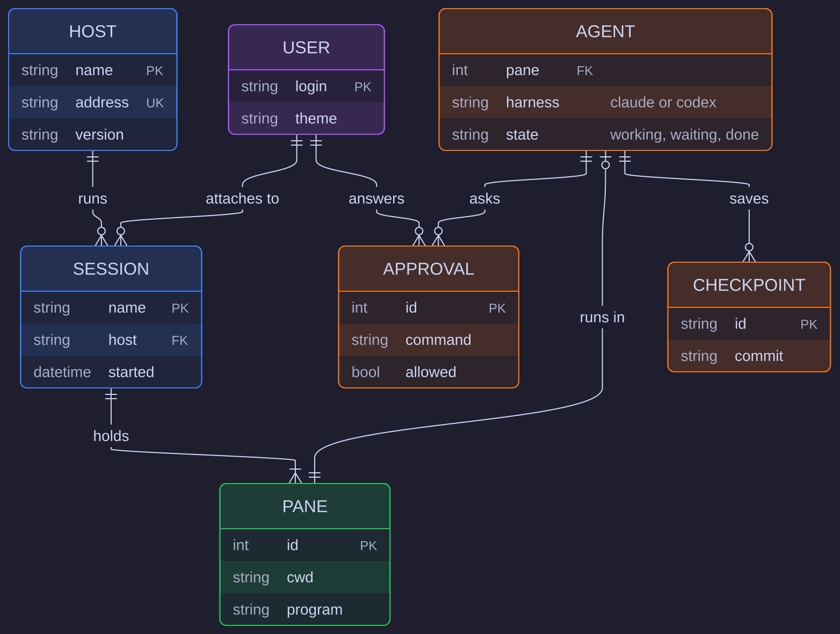
Task: Select the 'version' attribute in HOST
Action: 99,135
